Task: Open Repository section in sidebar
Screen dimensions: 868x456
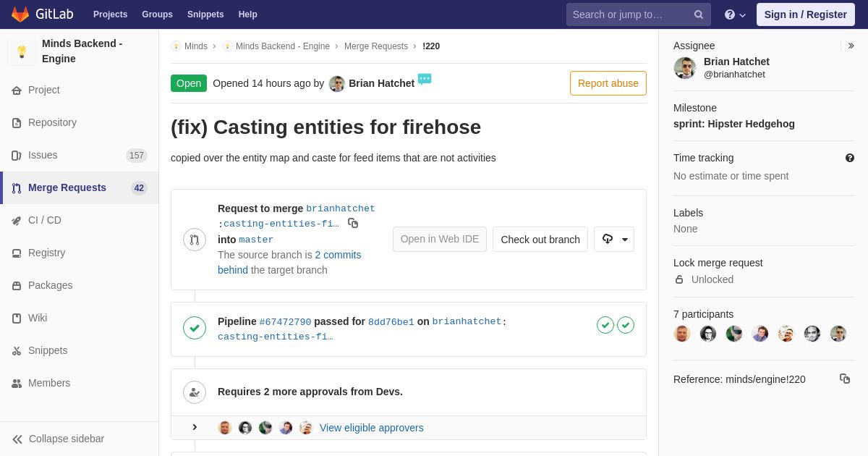Action: point(80,122)
